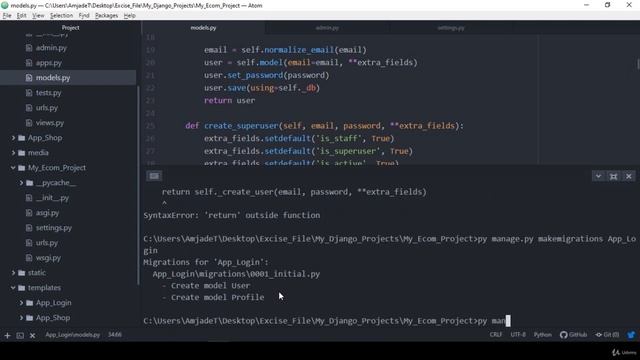Select models.py in the project tree

(x=53, y=78)
